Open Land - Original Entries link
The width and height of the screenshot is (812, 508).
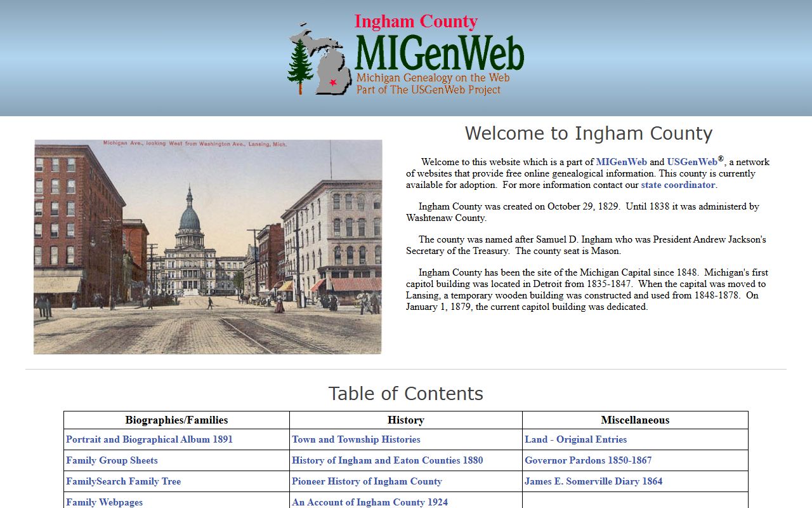[x=575, y=439]
